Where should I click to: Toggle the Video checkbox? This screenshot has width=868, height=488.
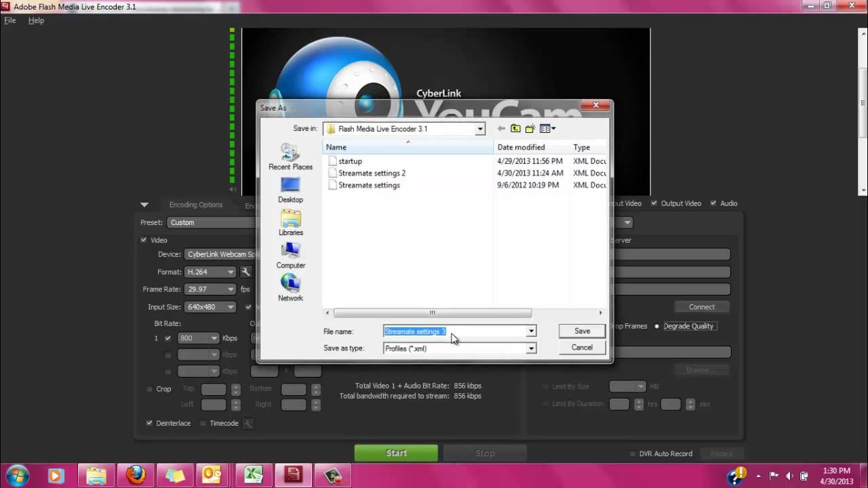(144, 240)
